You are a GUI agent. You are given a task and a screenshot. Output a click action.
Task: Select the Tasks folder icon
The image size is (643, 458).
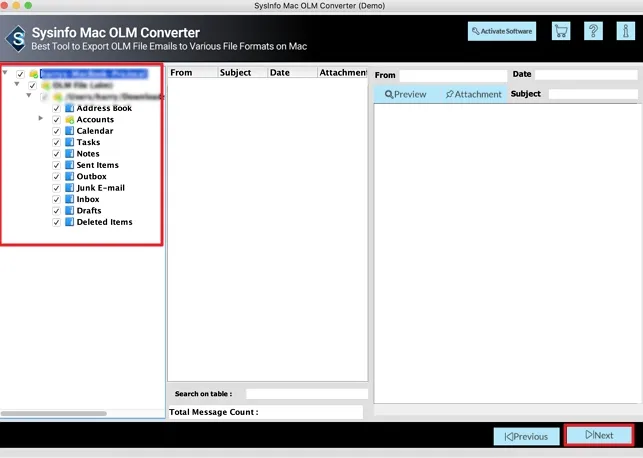coord(70,142)
